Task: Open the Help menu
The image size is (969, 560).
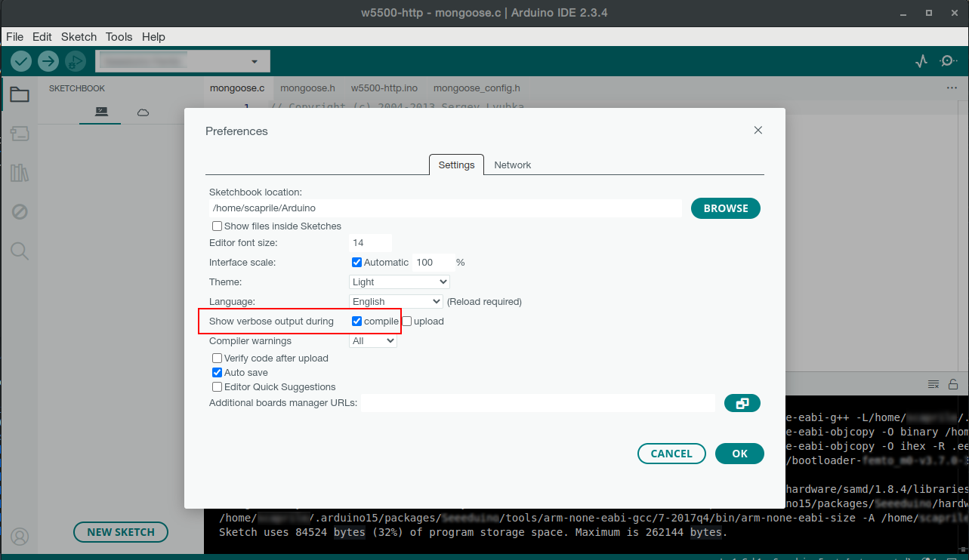Action: [153, 36]
